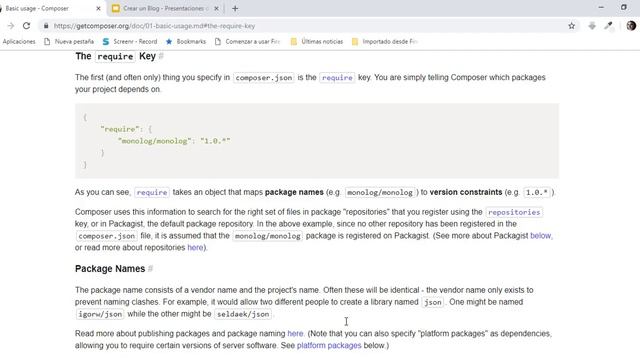Click the "monolog/monolog": "1.0.*" code line
Image resolution: width=640 pixels, height=360 pixels.
point(174,141)
